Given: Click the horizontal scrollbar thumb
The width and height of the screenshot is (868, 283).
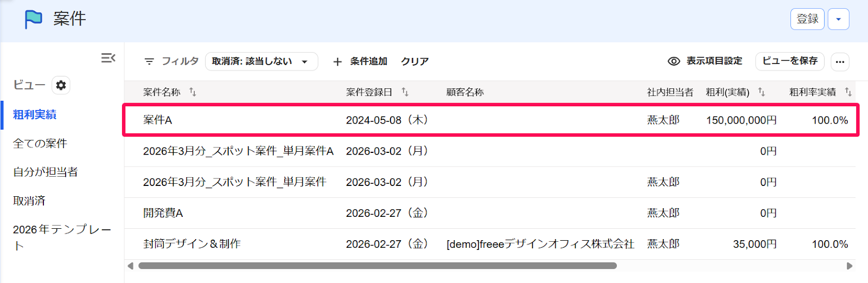Looking at the screenshot, I should point(378,266).
